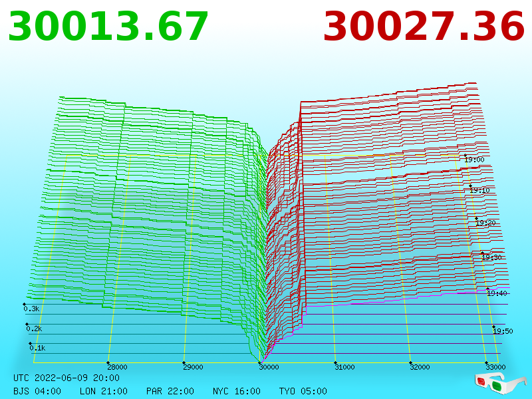The width and height of the screenshot is (532, 399).
Task: Click the 19:20 time axis label
Action: 485,223
